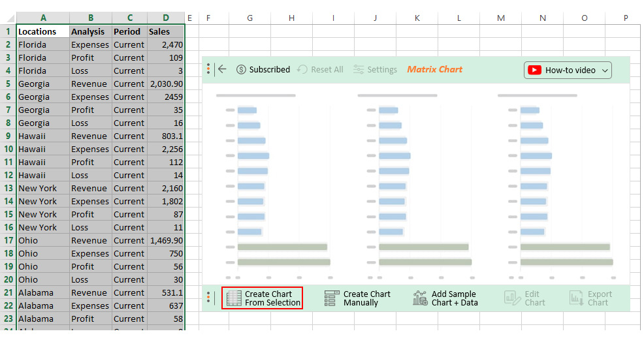Screen dimensions: 644x342
Task: Select row 1 header
Action: point(8,31)
